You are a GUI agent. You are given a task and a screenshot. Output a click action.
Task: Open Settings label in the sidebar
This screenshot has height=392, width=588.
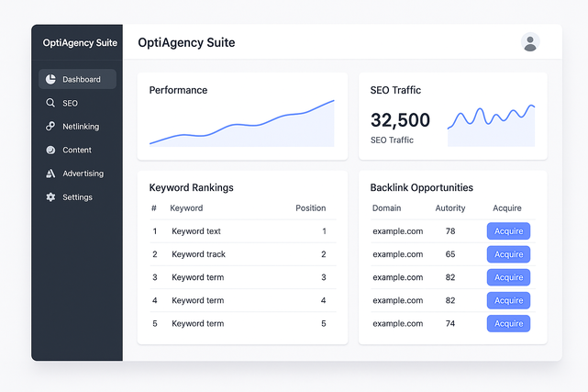click(77, 197)
